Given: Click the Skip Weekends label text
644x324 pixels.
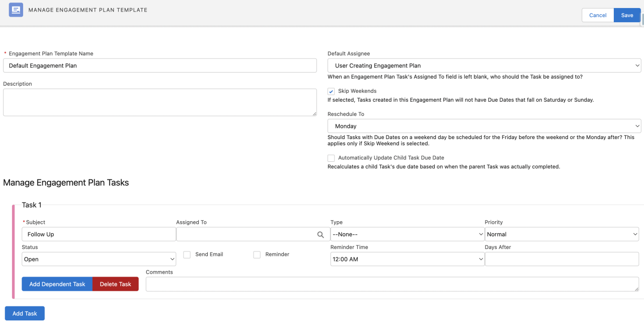Looking at the screenshot, I should click(x=357, y=91).
